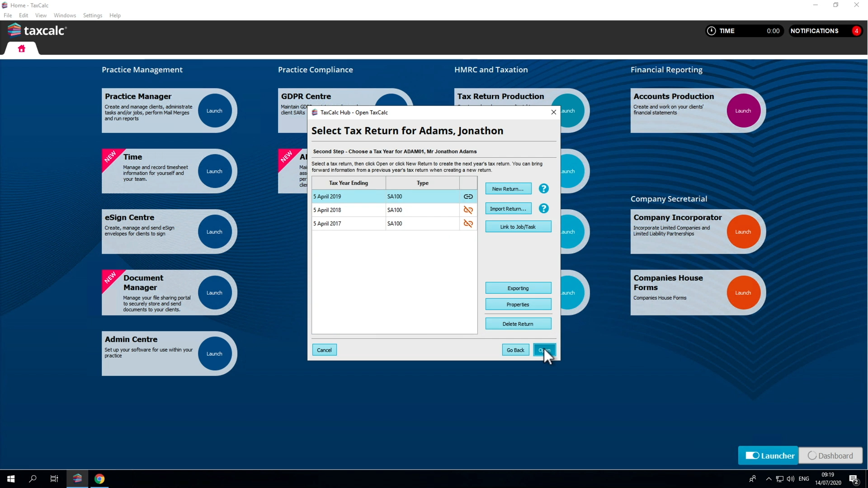868x488 pixels.
Task: Launch Companies House Forms
Action: click(x=743, y=293)
